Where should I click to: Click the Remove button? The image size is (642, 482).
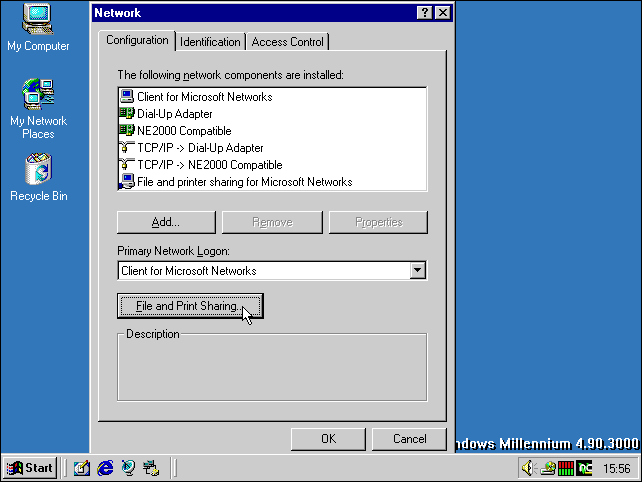(x=272, y=222)
